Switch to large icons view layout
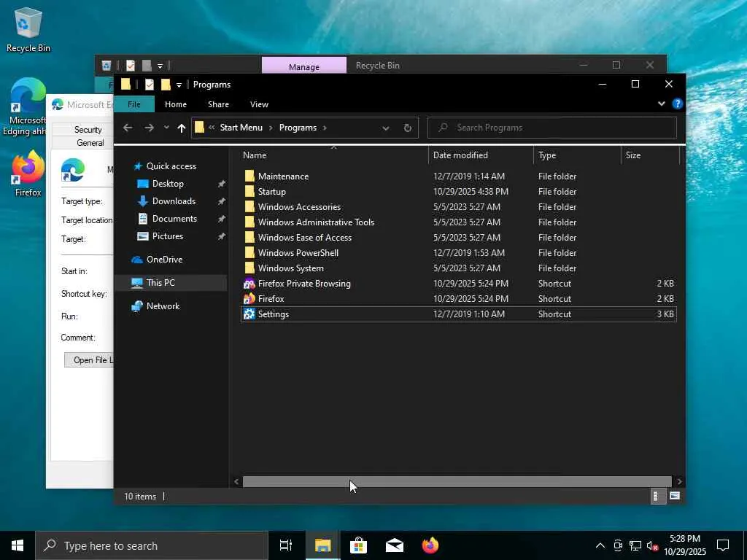 675,496
